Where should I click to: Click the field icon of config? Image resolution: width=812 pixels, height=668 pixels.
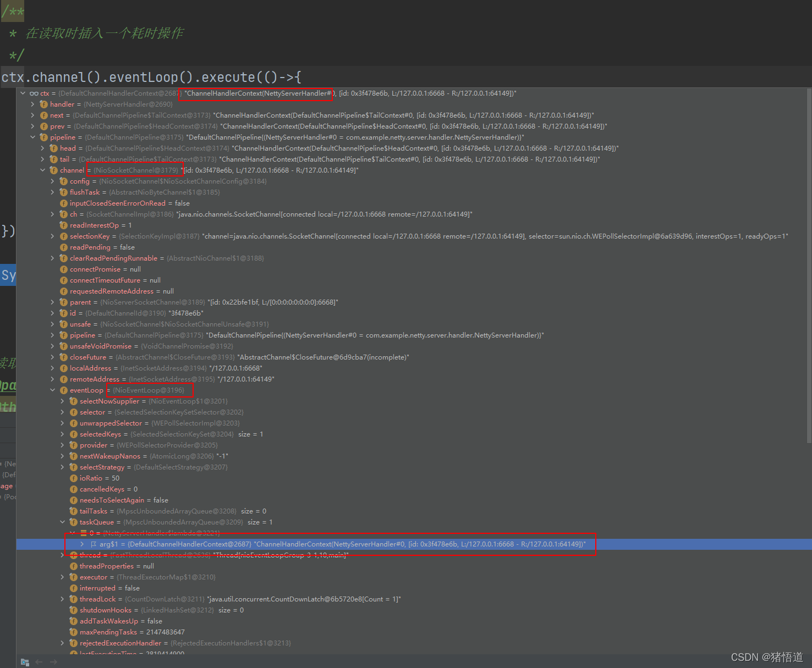64,181
